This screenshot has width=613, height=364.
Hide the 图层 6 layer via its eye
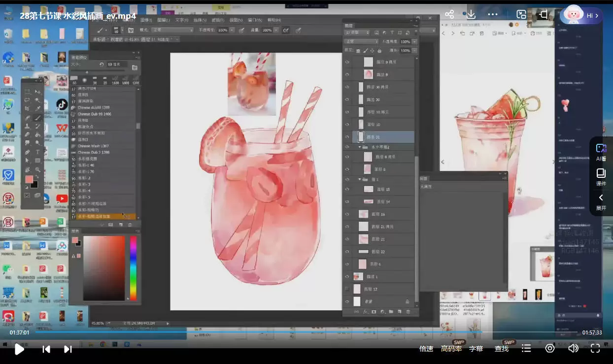[x=347, y=264]
